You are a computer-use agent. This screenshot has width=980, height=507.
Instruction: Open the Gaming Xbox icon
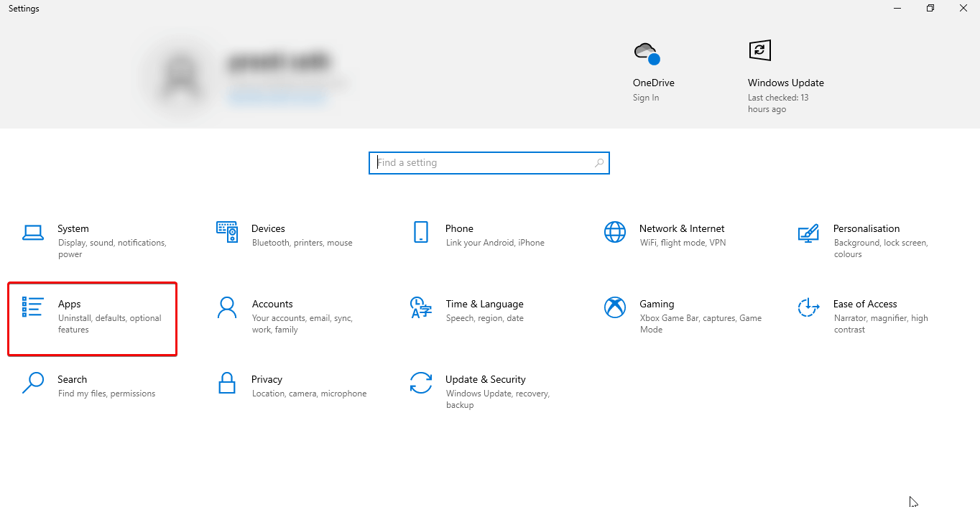pos(615,307)
